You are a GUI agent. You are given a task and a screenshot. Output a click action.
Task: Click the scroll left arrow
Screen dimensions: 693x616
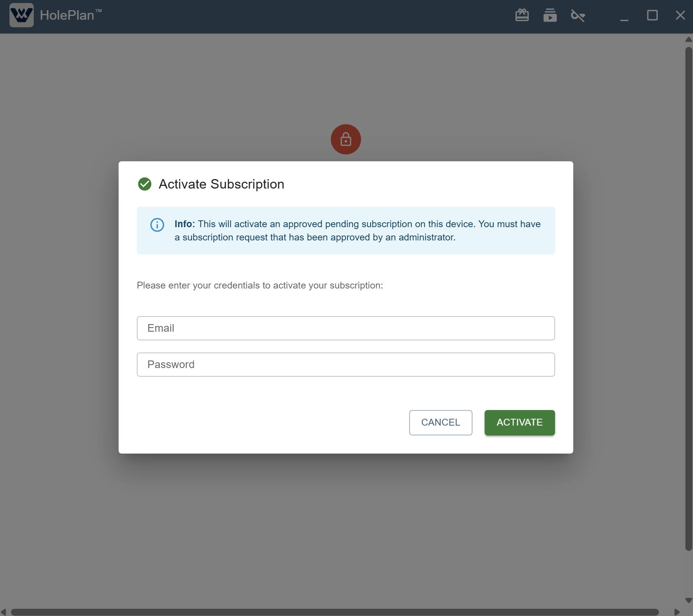pos(4,612)
